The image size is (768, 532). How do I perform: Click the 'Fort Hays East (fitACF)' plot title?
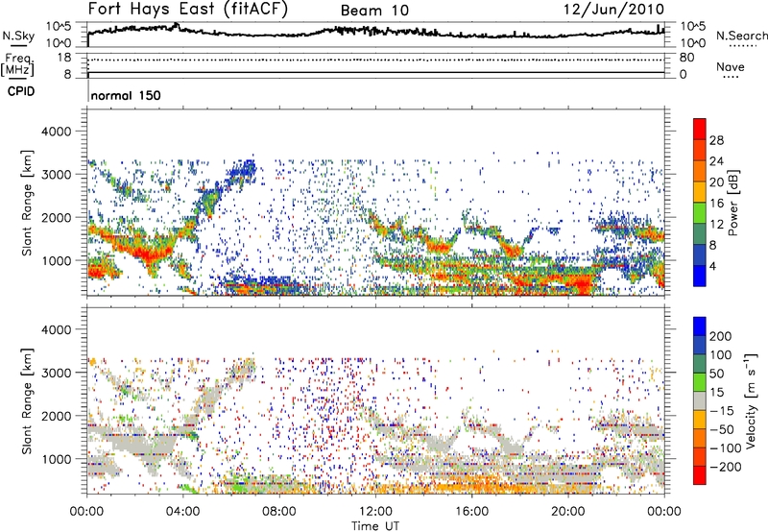click(188, 10)
